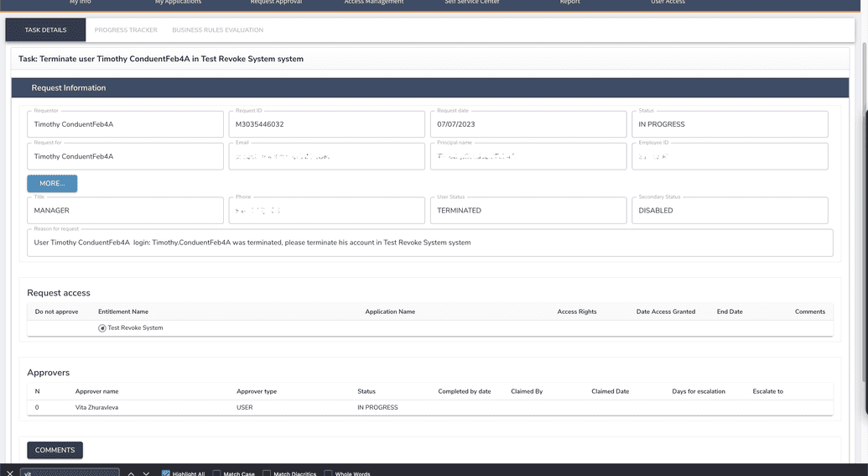
Task: Go to previous find match arrow
Action: tap(131, 473)
